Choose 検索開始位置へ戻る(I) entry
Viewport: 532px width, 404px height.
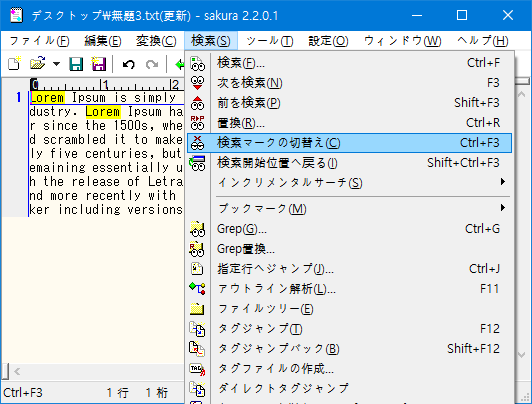[x=349, y=163]
